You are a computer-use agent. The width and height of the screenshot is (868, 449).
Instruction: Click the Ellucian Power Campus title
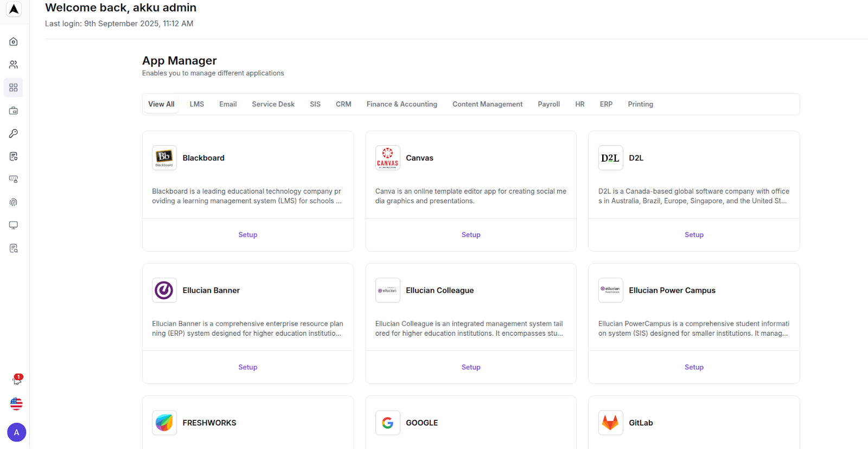(672, 290)
